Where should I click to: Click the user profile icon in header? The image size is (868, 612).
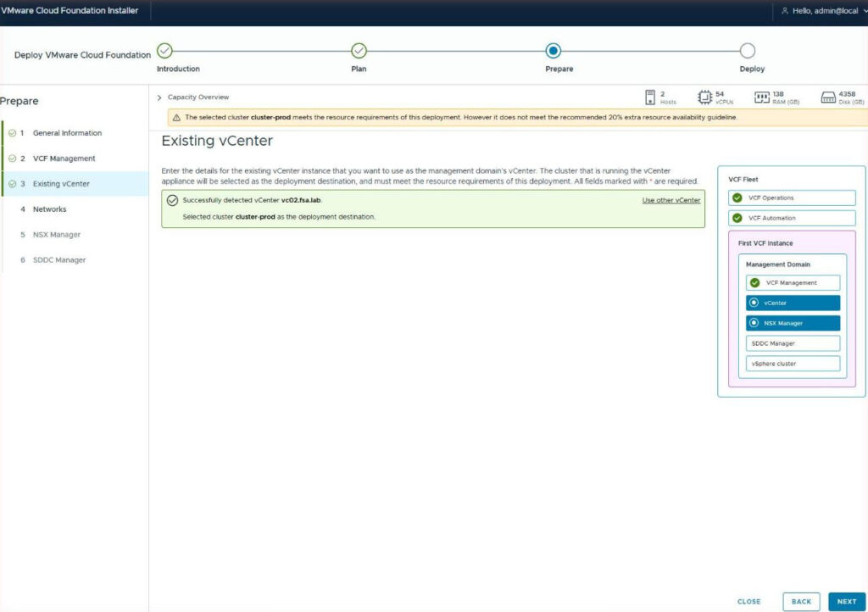point(784,11)
